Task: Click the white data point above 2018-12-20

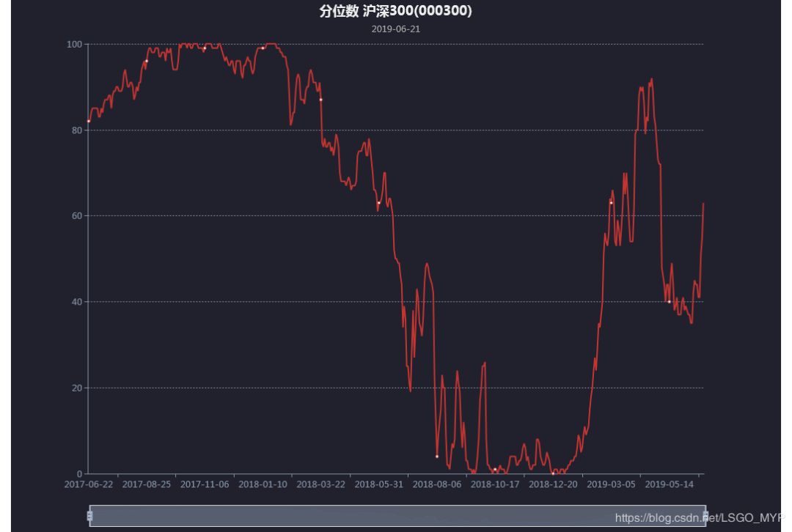Action: [x=553, y=473]
